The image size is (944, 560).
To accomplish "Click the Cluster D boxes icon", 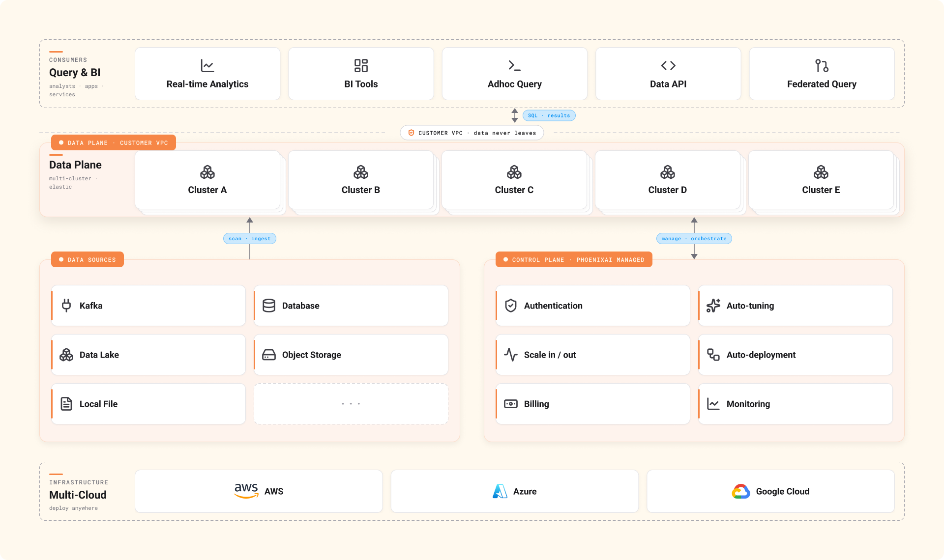I will [x=668, y=172].
